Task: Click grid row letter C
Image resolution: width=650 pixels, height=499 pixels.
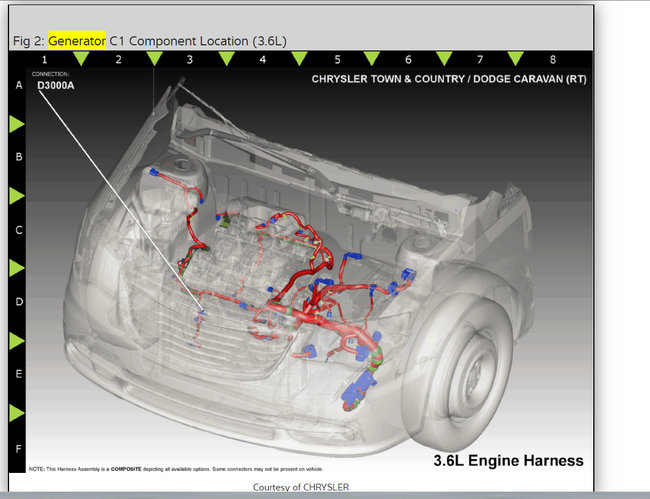Action: point(19,230)
